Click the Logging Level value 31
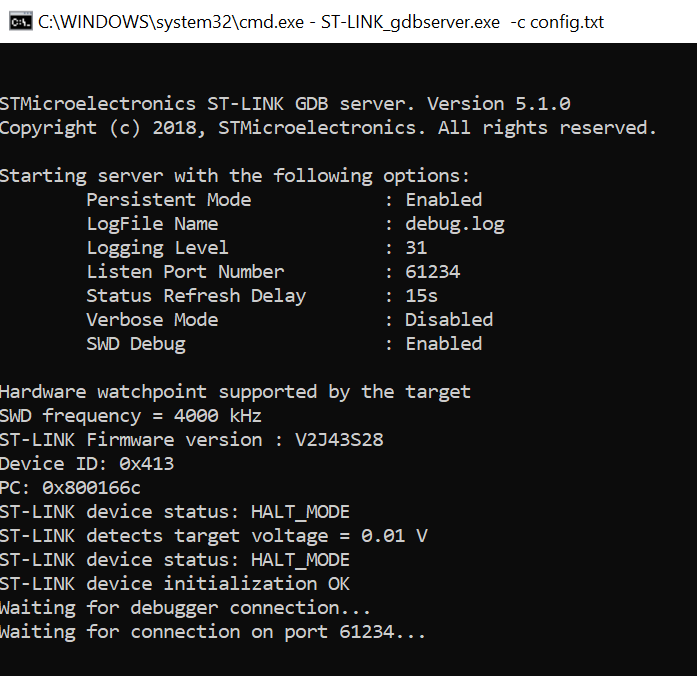697x676 pixels. tap(416, 248)
